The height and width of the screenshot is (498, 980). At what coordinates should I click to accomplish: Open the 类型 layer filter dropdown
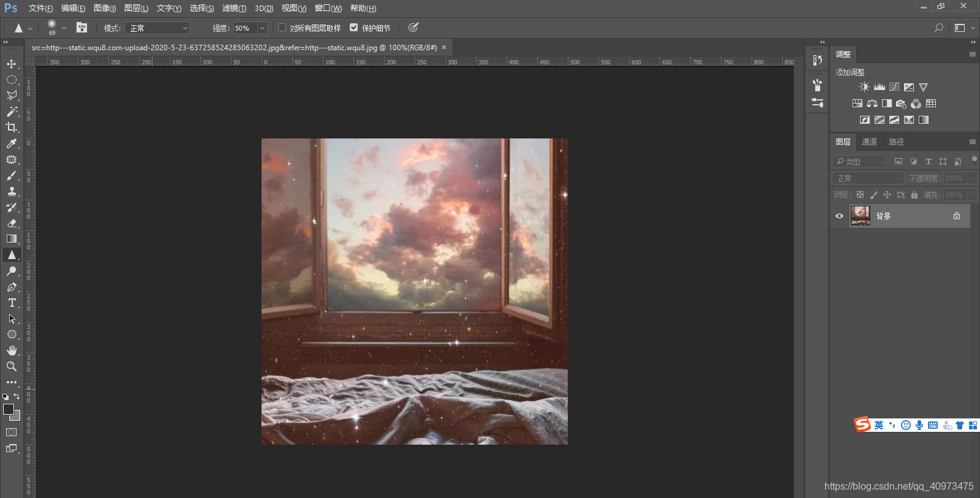coord(859,162)
